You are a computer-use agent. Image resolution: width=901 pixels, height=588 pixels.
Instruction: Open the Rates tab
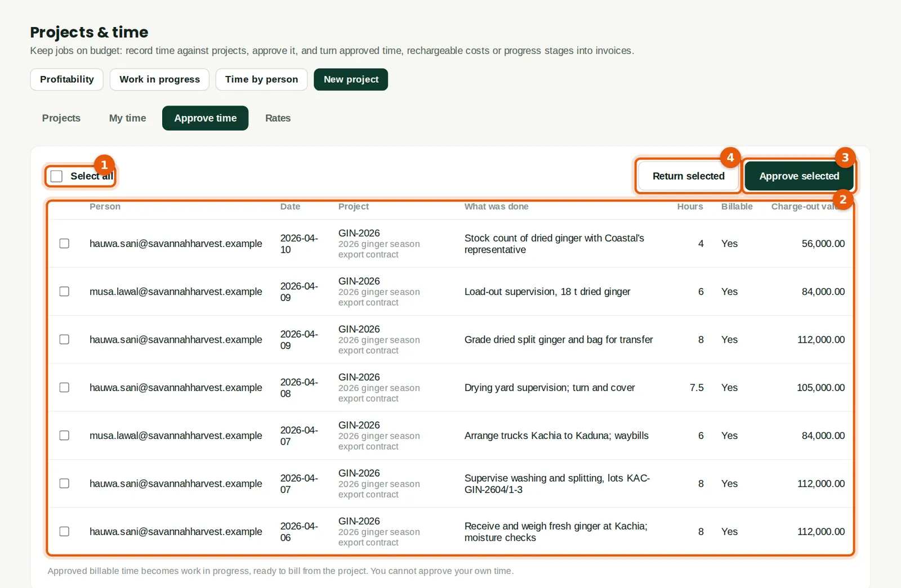[278, 118]
